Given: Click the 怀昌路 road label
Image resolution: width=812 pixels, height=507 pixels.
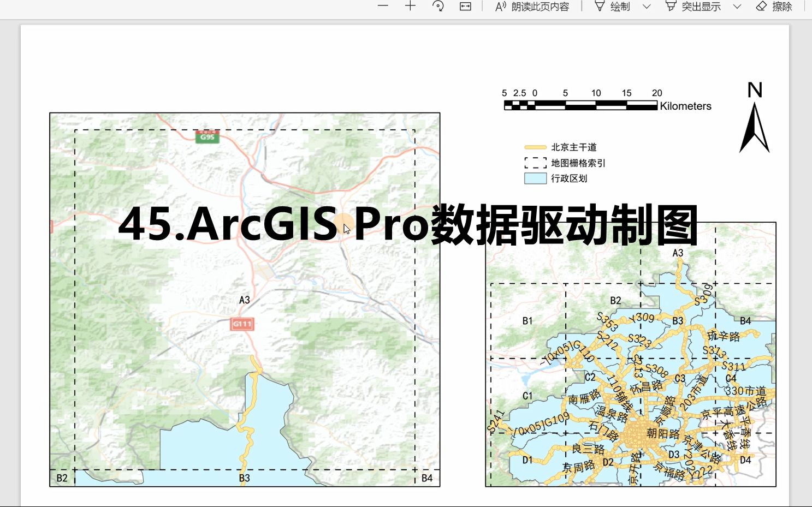Looking at the screenshot, I should (646, 387).
